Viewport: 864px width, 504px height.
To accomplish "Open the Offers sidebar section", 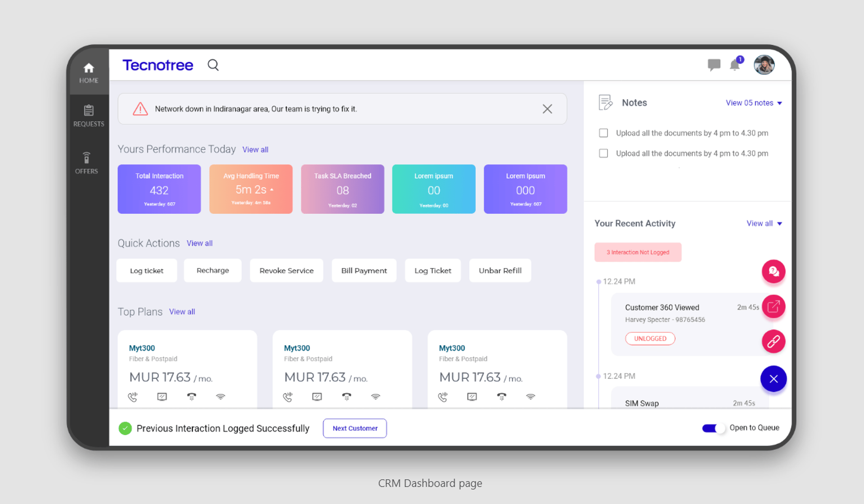I will click(86, 163).
